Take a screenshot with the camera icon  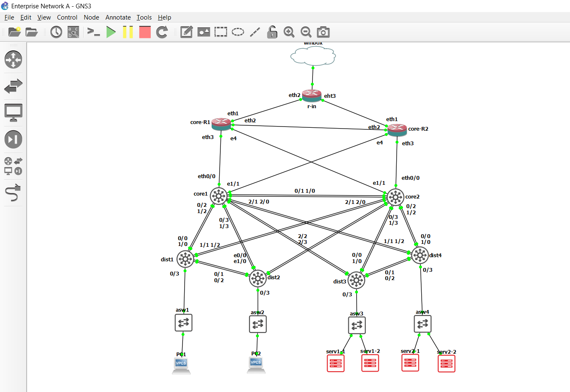(323, 32)
